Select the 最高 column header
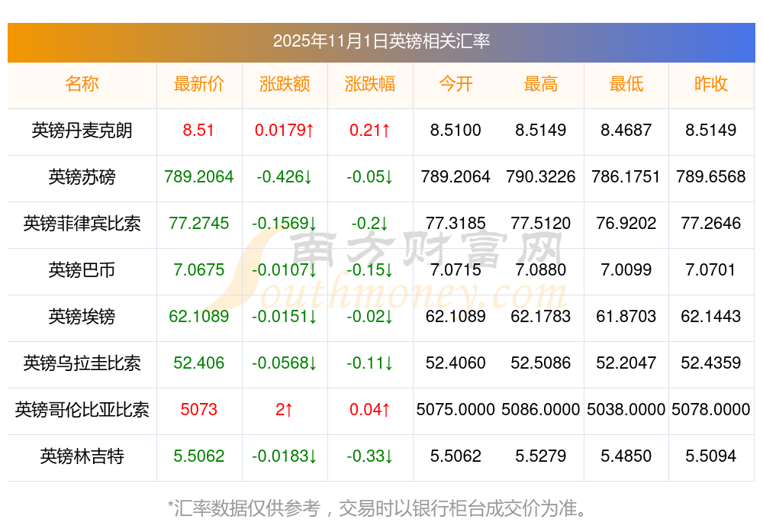Viewport: 763px width, 532px height. coord(541,85)
